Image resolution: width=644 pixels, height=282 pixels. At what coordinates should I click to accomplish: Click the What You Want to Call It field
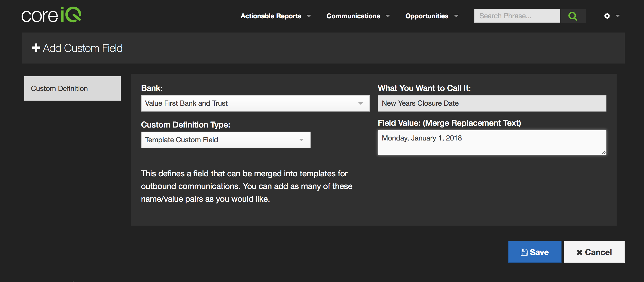click(x=492, y=103)
